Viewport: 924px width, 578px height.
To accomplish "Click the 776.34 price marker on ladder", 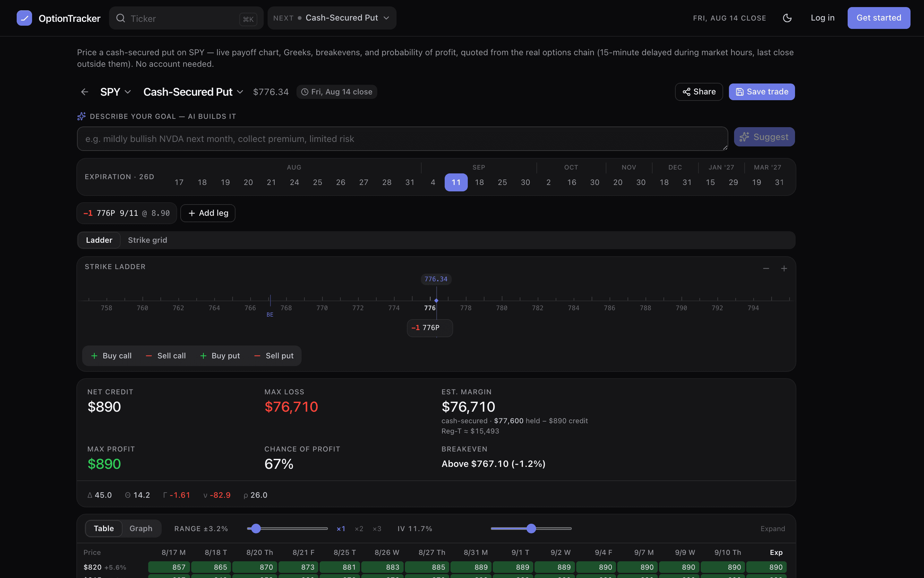I will (x=436, y=279).
